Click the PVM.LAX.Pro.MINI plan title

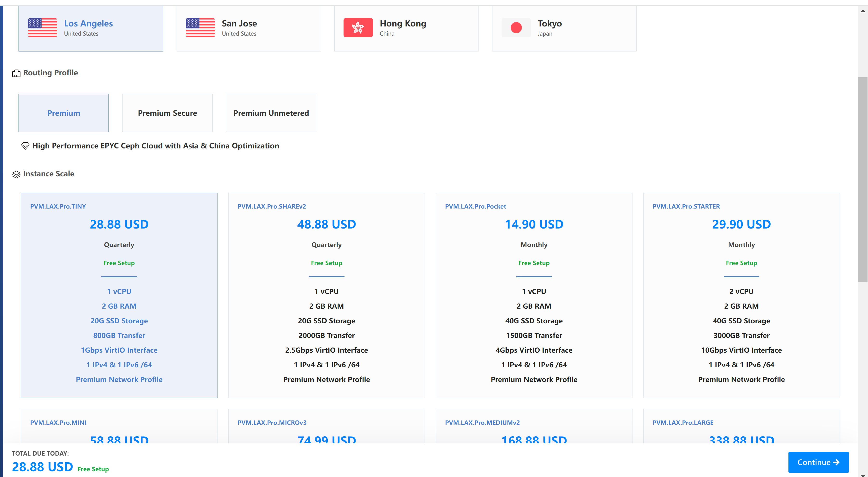point(58,423)
